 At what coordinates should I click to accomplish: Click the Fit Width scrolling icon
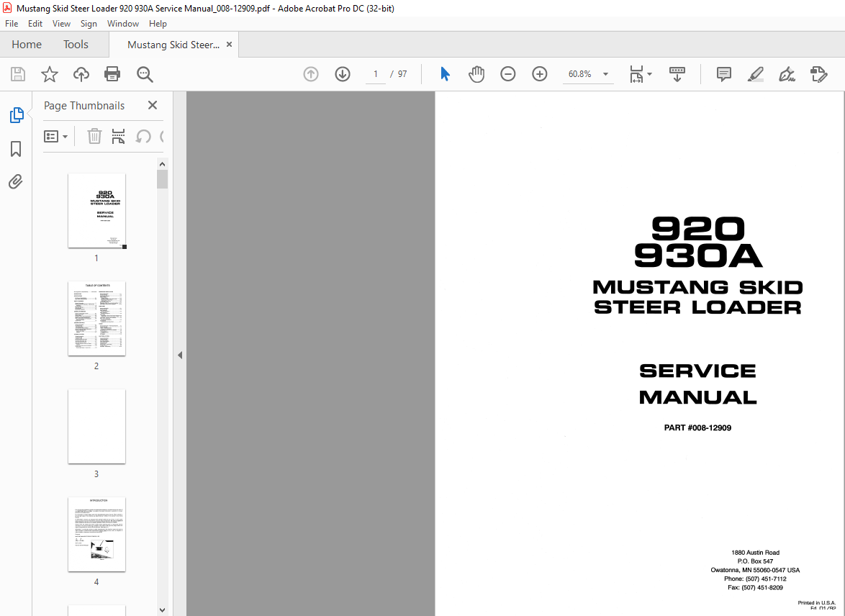pos(636,74)
